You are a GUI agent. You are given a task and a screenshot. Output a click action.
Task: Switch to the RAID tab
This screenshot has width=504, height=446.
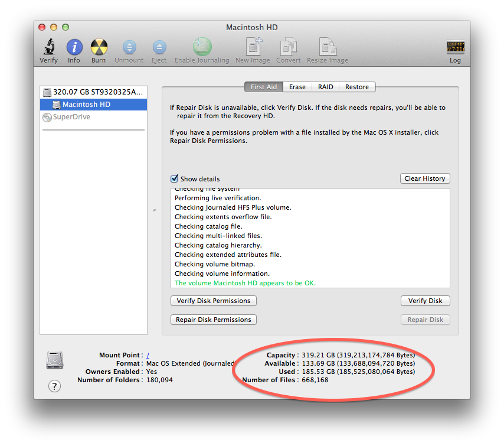[326, 87]
